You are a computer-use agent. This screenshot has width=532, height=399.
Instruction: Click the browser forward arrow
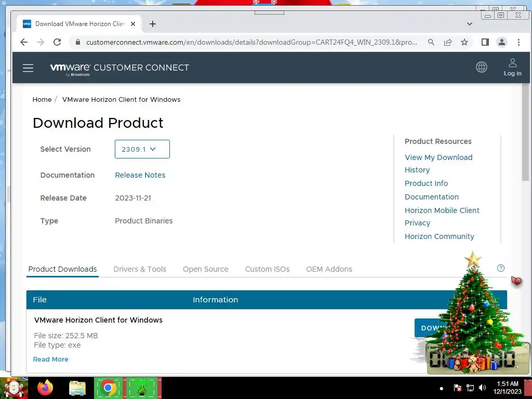[41, 42]
